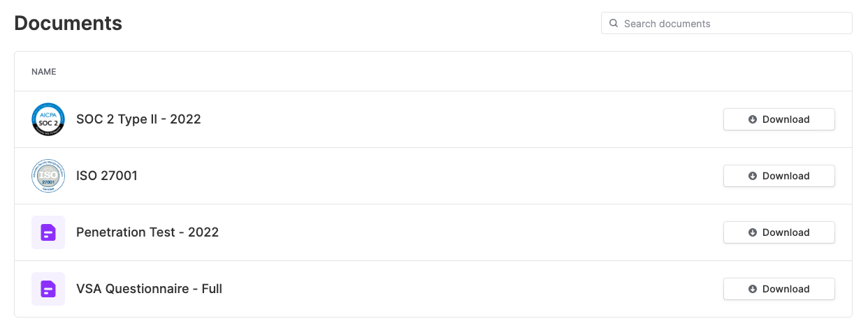The width and height of the screenshot is (868, 335).
Task: Download the VSA Questionnaire - Full document
Action: coord(779,289)
